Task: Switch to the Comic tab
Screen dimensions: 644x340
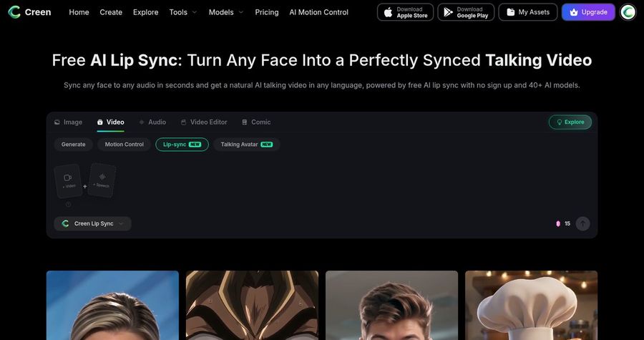Action: [x=256, y=122]
